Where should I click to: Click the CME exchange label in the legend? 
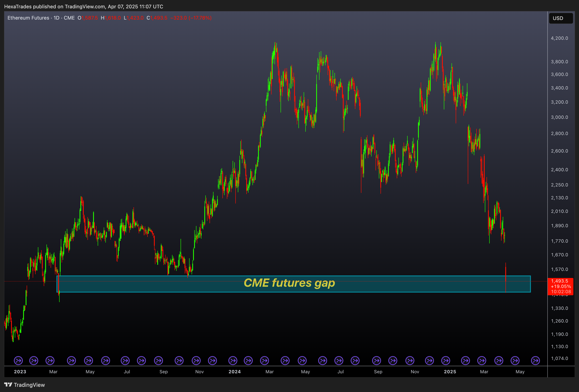click(69, 18)
